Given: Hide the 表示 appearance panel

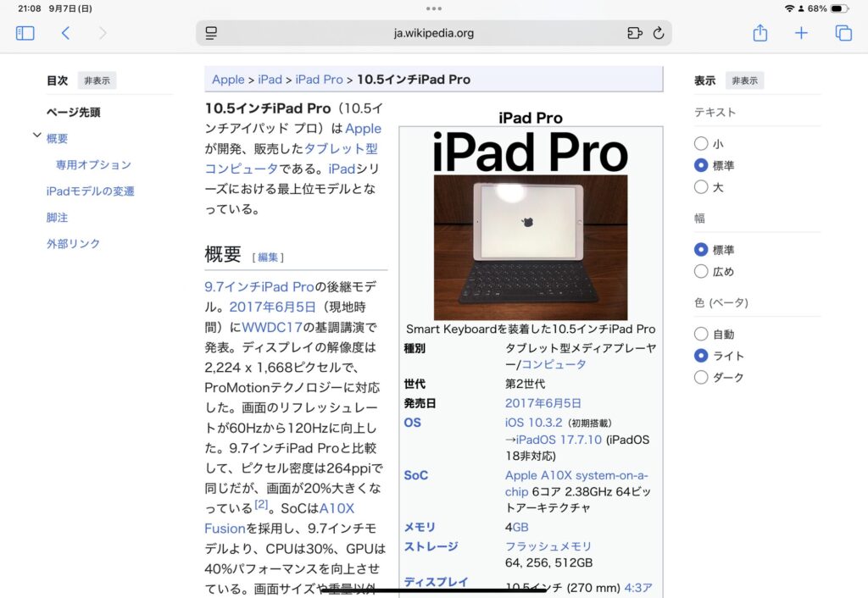Looking at the screenshot, I should point(744,80).
